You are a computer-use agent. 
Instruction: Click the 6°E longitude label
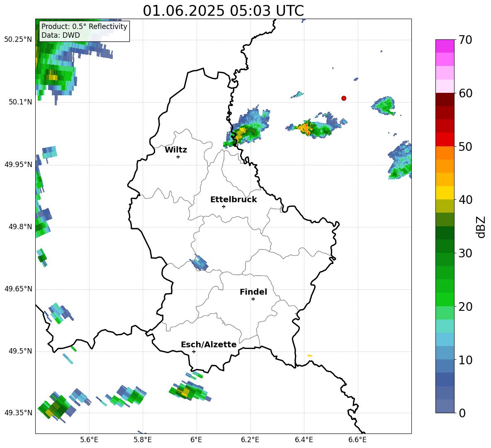click(196, 440)
